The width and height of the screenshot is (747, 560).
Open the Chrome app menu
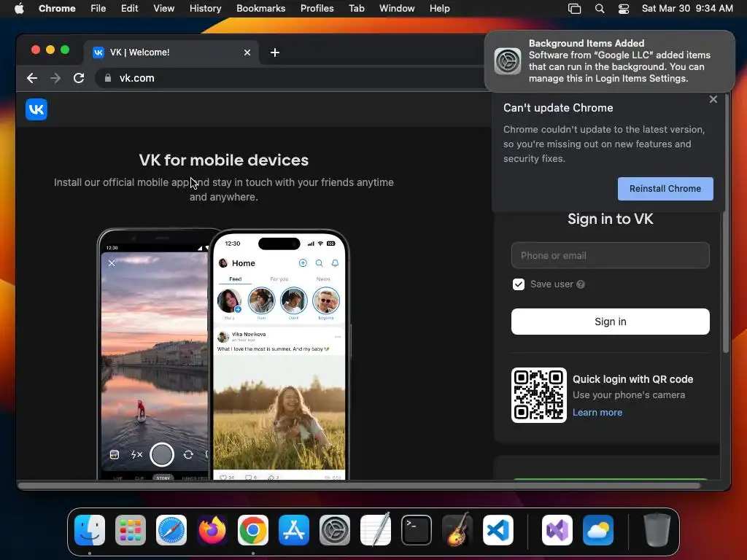(57, 9)
